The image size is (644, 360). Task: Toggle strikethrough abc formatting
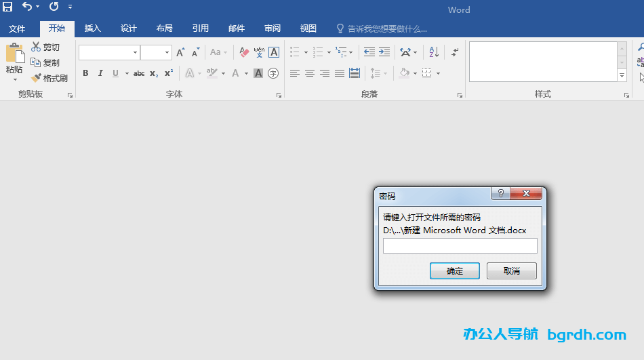click(x=139, y=73)
